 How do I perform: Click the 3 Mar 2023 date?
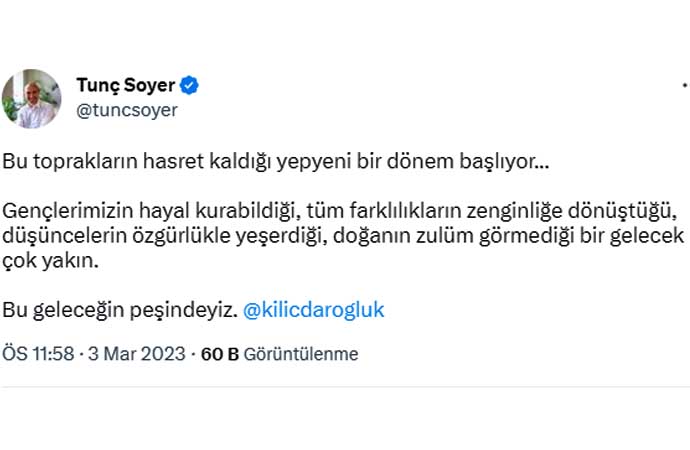(135, 354)
